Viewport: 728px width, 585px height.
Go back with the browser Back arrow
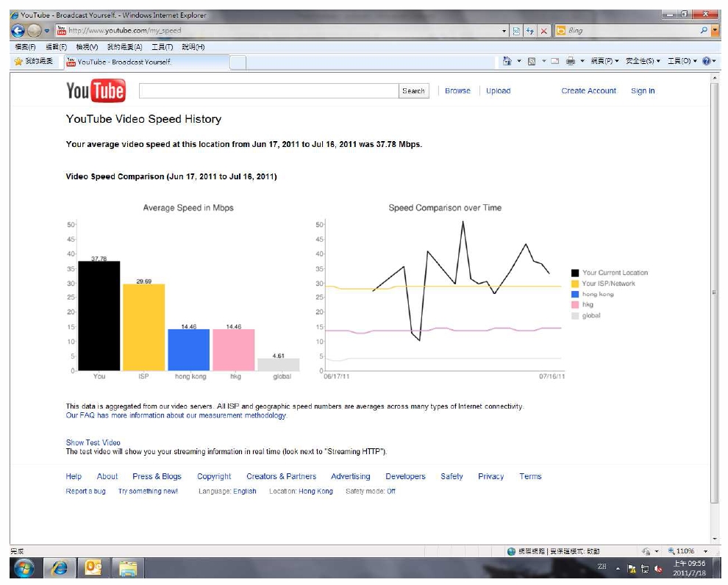pyautogui.click(x=18, y=31)
